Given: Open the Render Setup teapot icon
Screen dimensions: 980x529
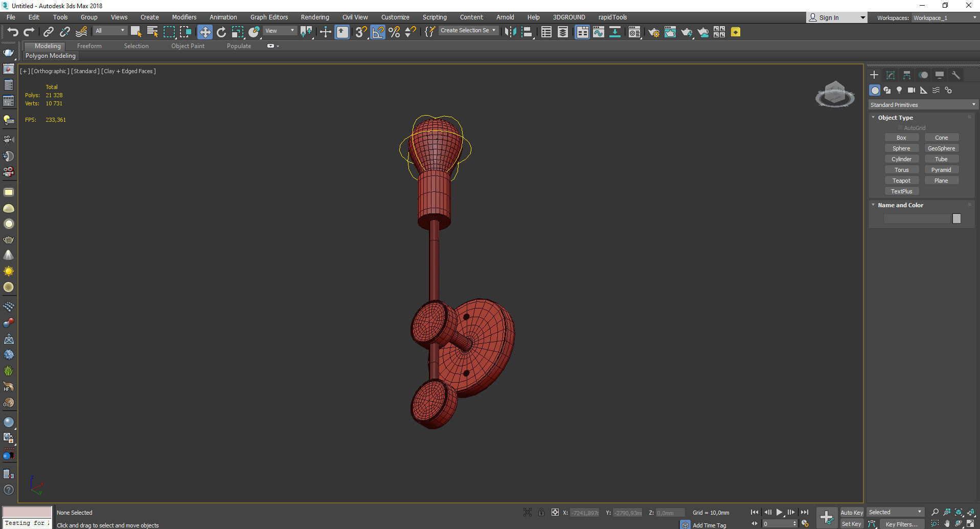Looking at the screenshot, I should point(654,32).
